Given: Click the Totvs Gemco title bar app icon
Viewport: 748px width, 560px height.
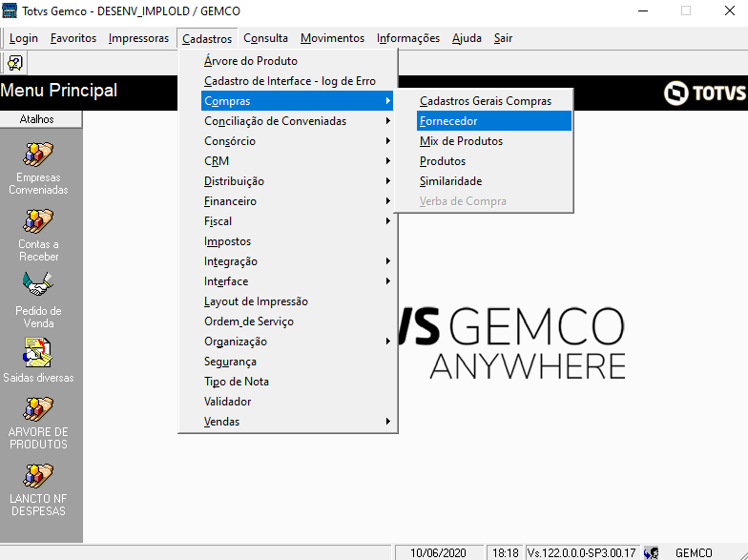Looking at the screenshot, I should click(x=10, y=10).
